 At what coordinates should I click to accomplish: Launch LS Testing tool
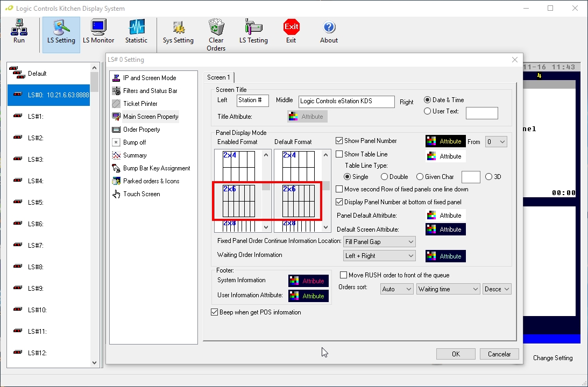pyautogui.click(x=253, y=32)
